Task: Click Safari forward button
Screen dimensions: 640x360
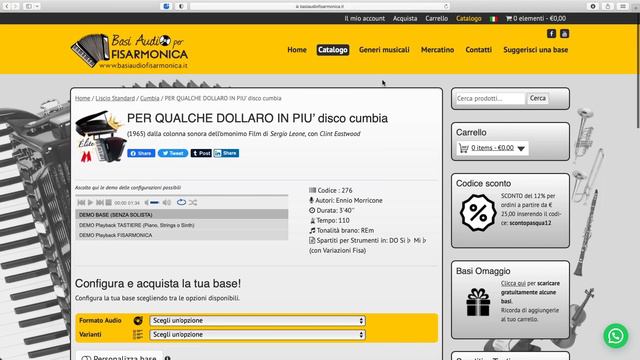Action: tap(16, 6)
